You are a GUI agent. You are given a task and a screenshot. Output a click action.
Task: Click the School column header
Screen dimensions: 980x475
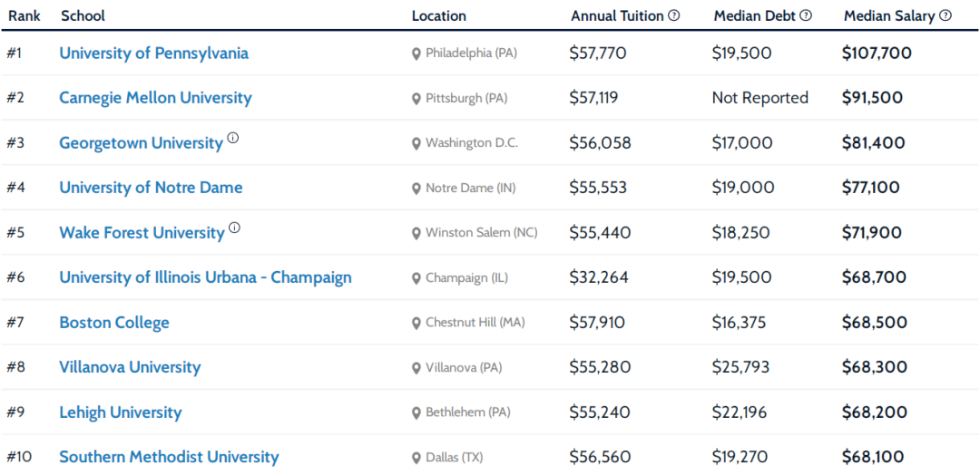[x=83, y=15]
